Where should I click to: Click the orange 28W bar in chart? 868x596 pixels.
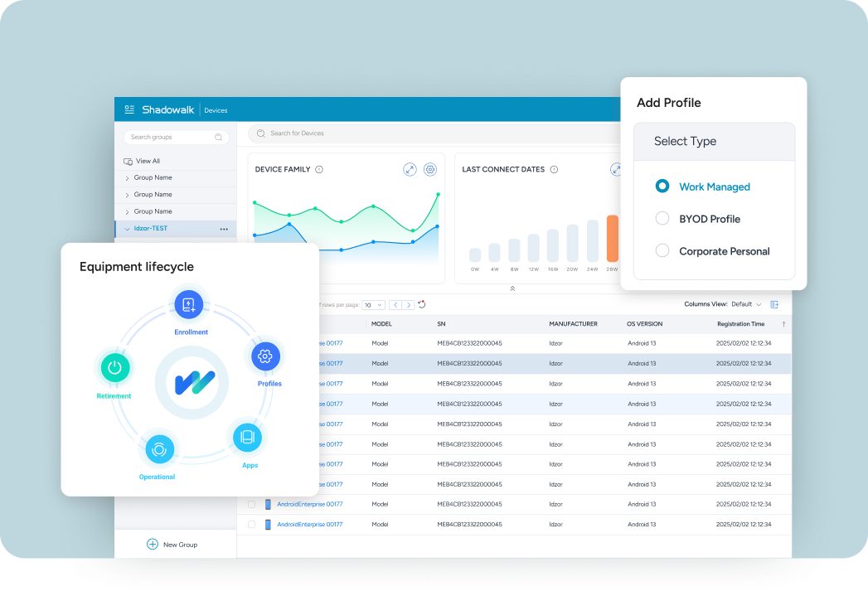[613, 238]
